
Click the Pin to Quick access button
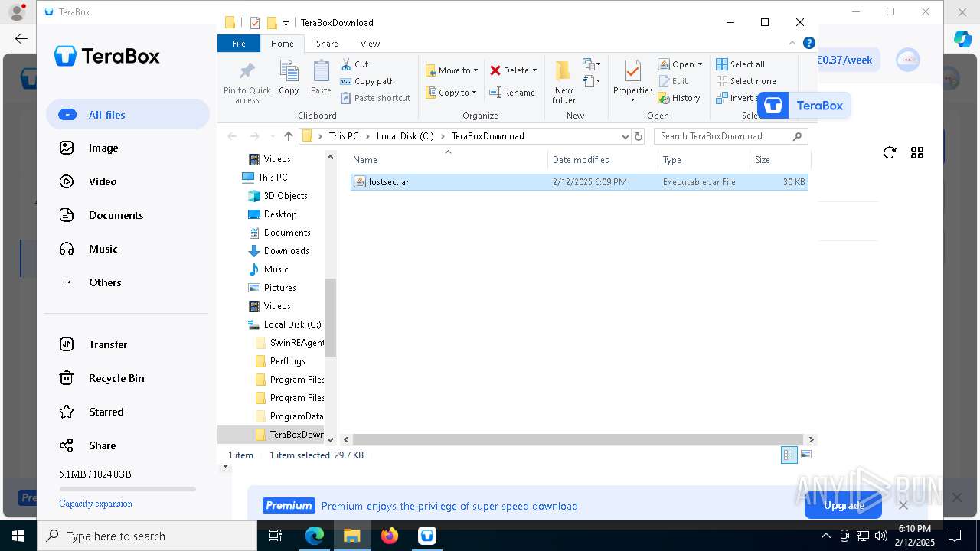point(247,83)
